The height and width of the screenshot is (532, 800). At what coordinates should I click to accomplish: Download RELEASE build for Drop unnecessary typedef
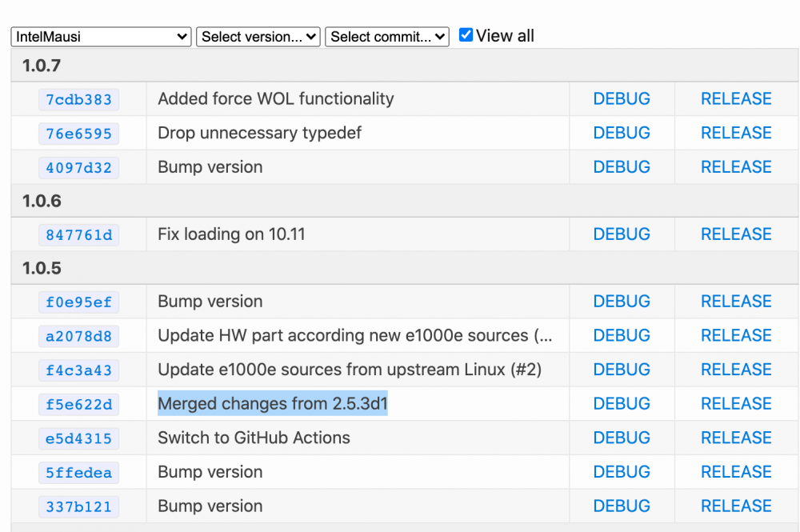736,133
